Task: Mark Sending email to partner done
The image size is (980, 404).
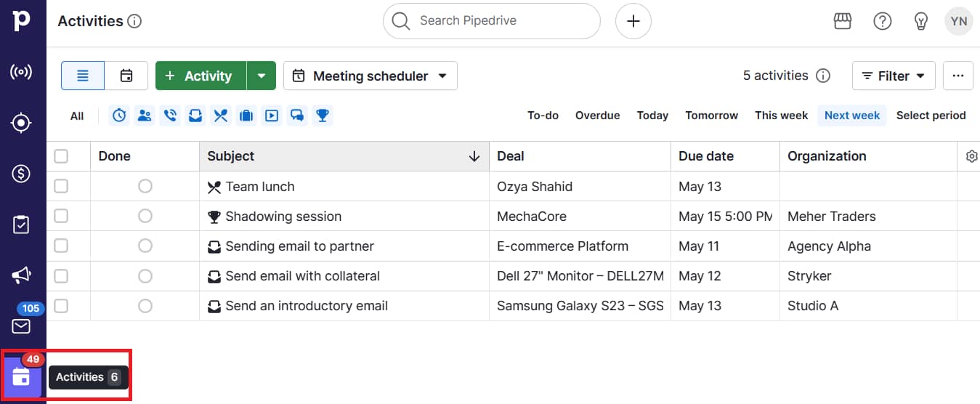Action: tap(145, 246)
